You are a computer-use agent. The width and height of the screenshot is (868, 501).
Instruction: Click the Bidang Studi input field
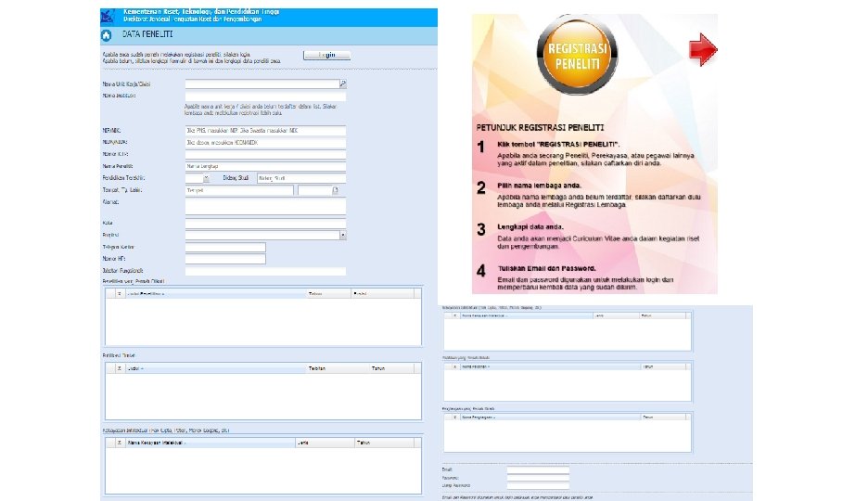(301, 178)
